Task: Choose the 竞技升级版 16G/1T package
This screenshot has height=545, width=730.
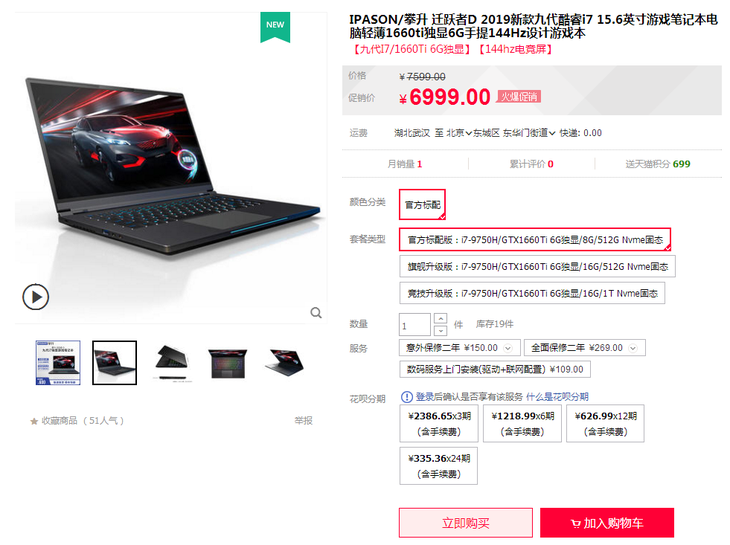Action: [532, 293]
